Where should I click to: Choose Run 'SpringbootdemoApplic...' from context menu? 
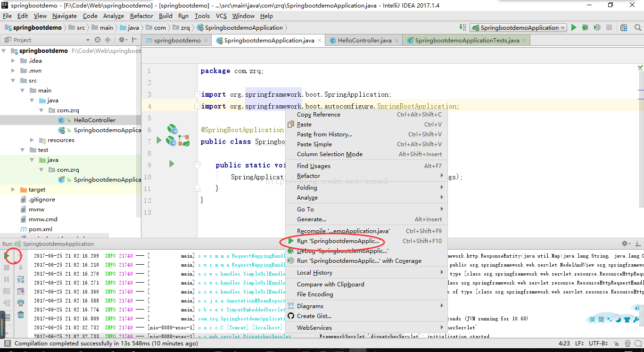click(366, 241)
